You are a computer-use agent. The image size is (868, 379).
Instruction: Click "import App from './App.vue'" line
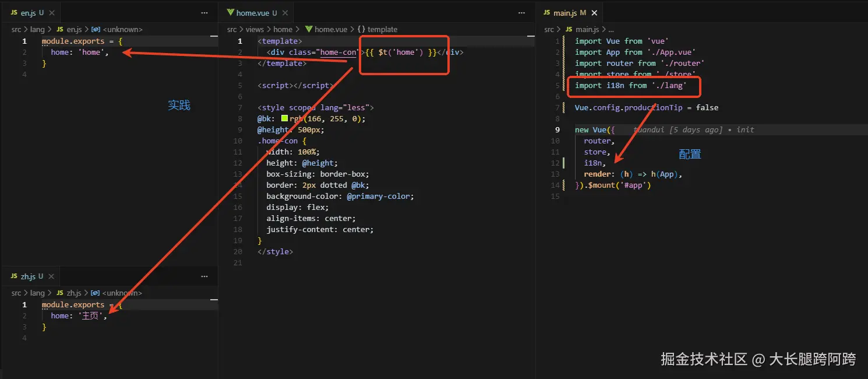coord(635,52)
